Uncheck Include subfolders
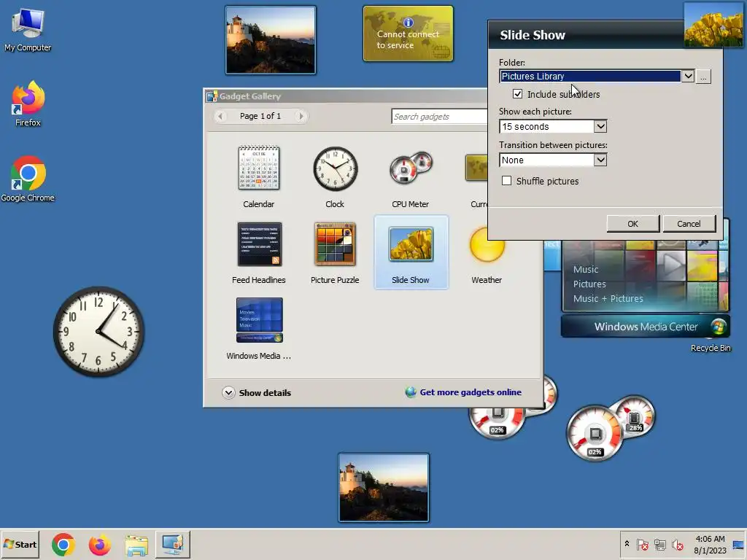 click(517, 94)
